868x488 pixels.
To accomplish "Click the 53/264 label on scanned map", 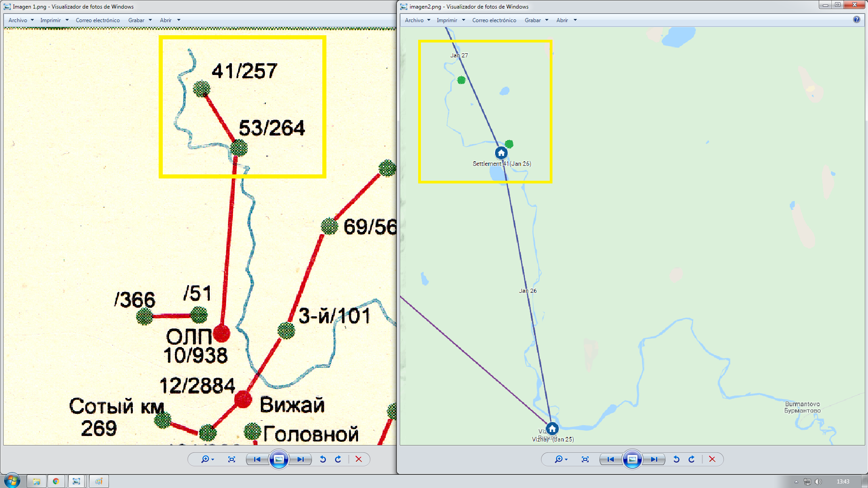I will (x=272, y=128).
